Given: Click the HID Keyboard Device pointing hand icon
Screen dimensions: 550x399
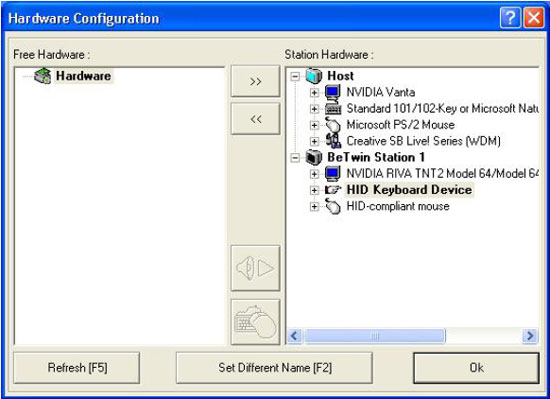Looking at the screenshot, I should tap(333, 190).
